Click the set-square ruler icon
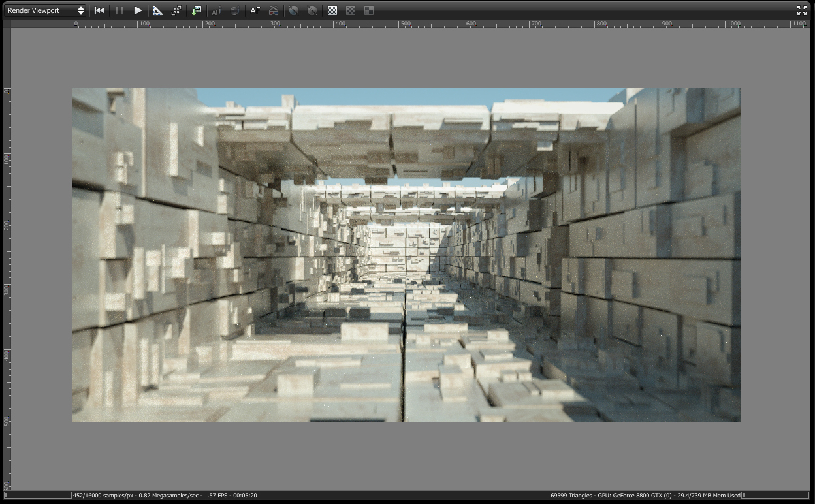 tap(157, 10)
